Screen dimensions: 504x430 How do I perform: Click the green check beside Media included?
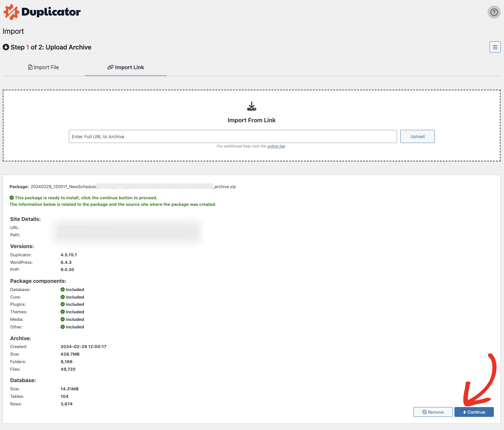(x=62, y=319)
